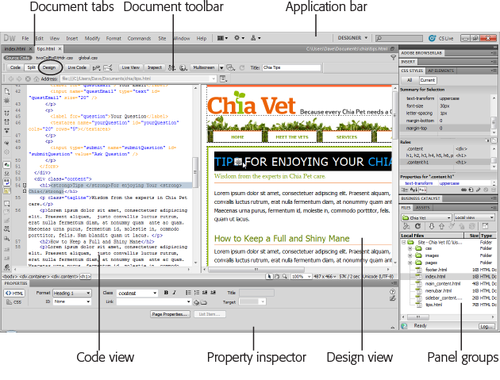Click the Get Files down arrow icon
This screenshot has height=380, width=500.
tap(431, 226)
